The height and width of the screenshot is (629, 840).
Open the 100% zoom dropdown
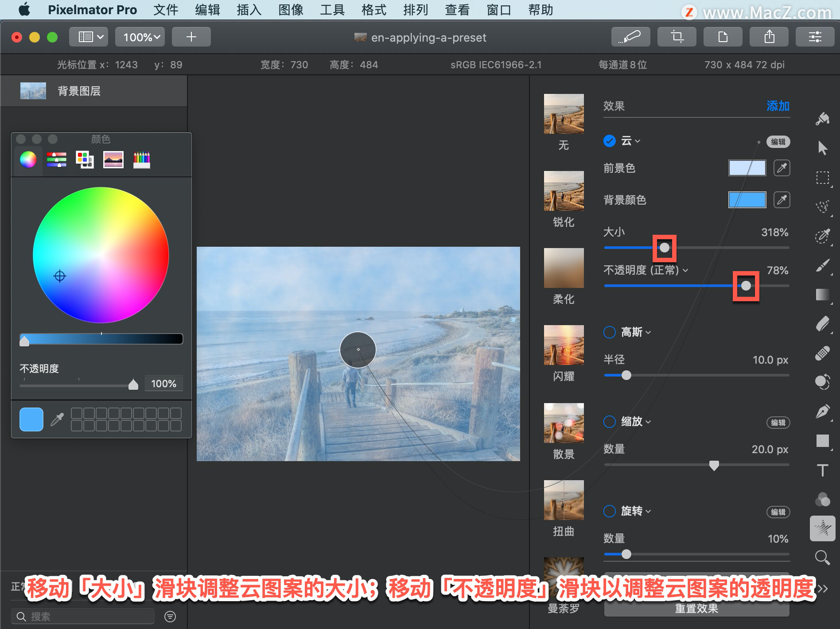tap(140, 37)
